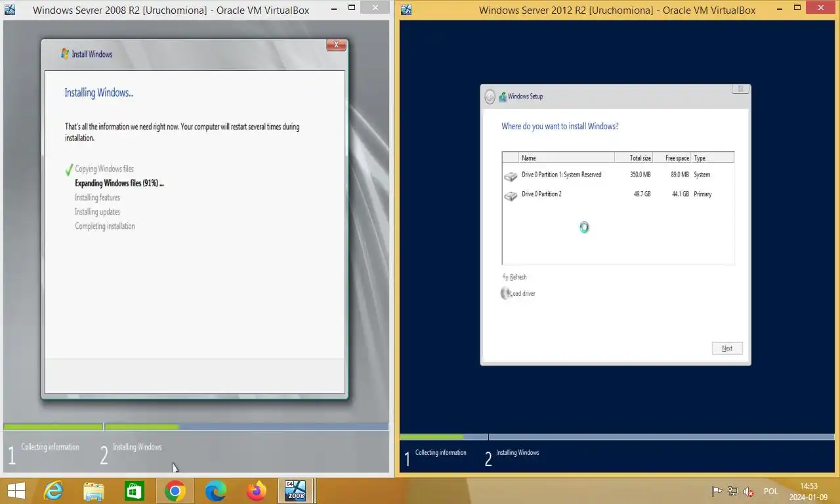Close the Windows Setup dialog
This screenshot has height=504, width=840.
click(740, 89)
